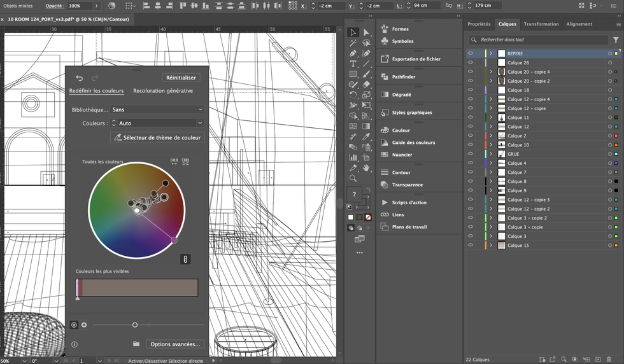The height and width of the screenshot is (364, 624).
Task: Select the Pen tool
Action: 353,53
